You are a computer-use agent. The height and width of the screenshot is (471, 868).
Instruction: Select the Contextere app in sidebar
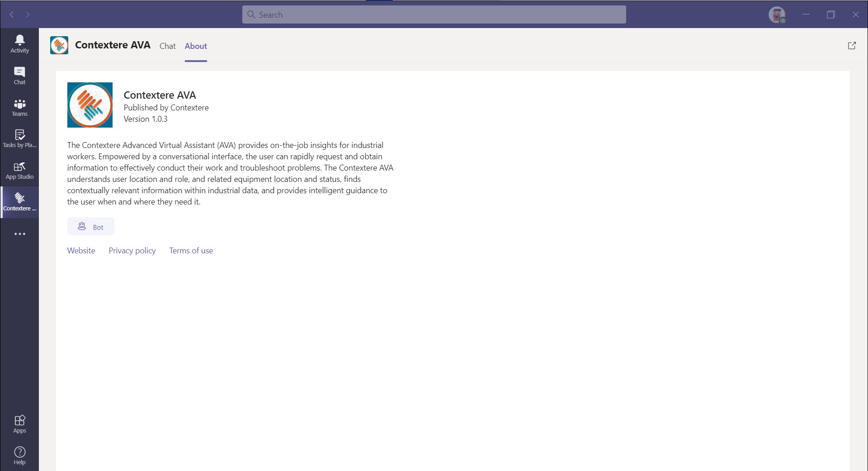tap(19, 202)
